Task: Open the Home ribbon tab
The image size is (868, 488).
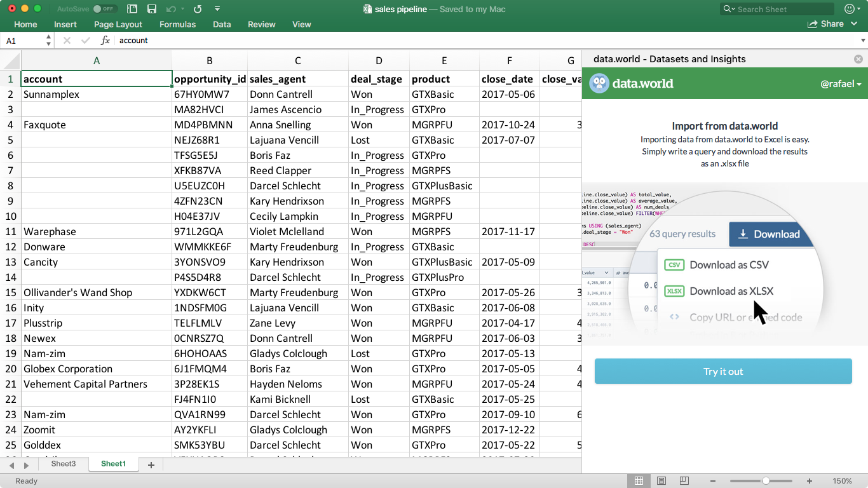Action: [25, 24]
